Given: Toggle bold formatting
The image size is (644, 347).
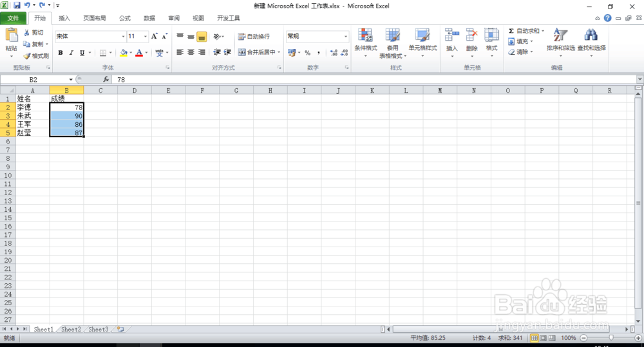Looking at the screenshot, I should point(61,53).
